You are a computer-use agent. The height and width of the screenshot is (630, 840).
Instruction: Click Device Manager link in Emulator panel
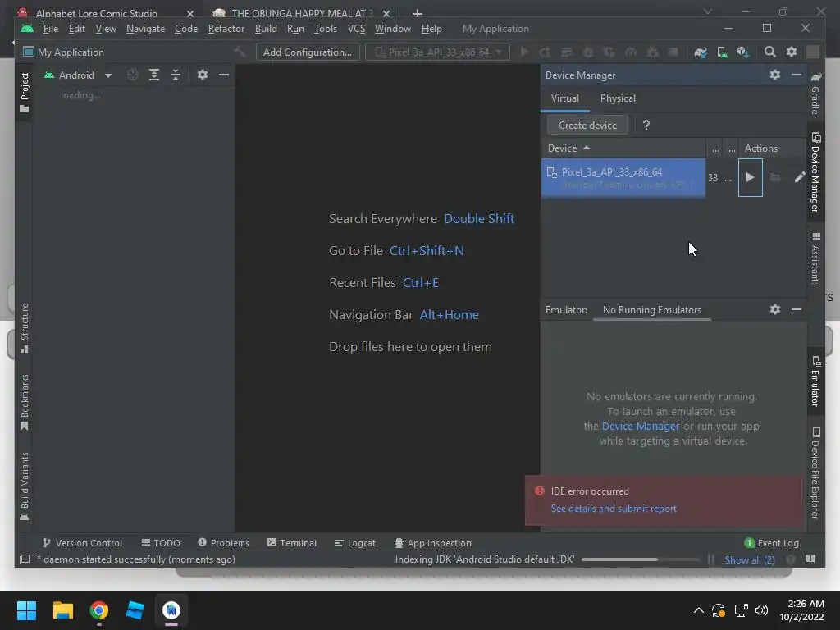click(x=640, y=427)
